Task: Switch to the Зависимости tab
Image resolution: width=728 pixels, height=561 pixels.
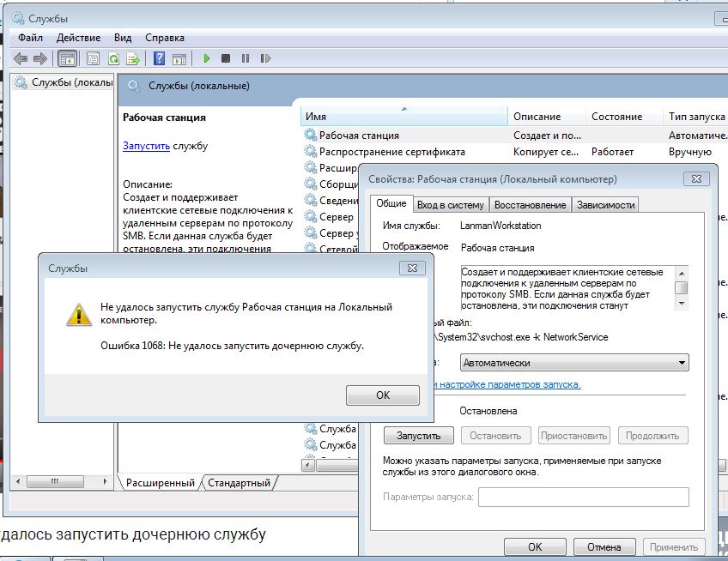Action: click(605, 205)
